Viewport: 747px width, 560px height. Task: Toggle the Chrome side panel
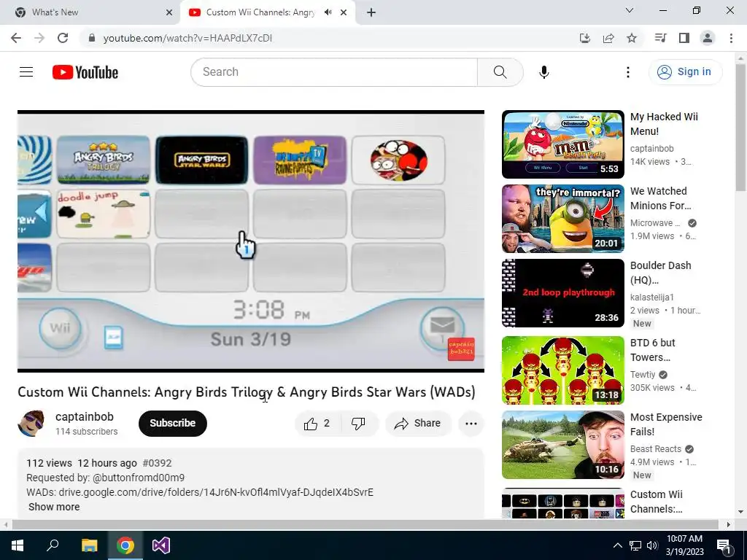[x=684, y=38]
